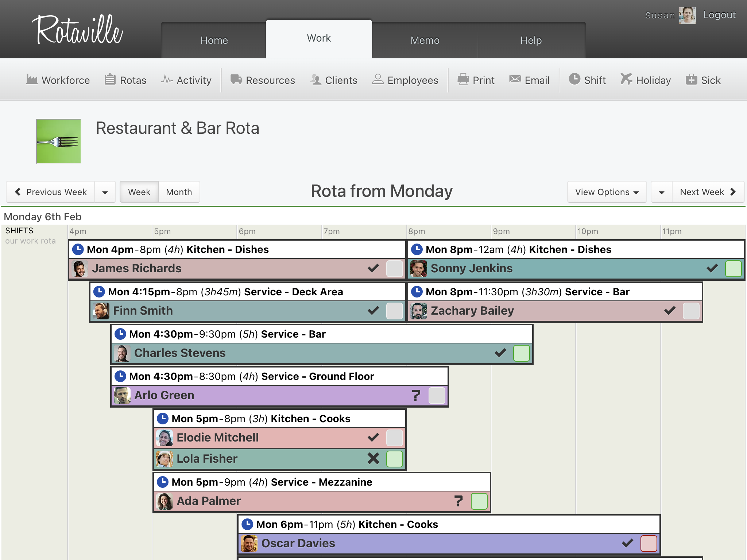Click the question mark on Ada Palmer row

[x=458, y=501]
